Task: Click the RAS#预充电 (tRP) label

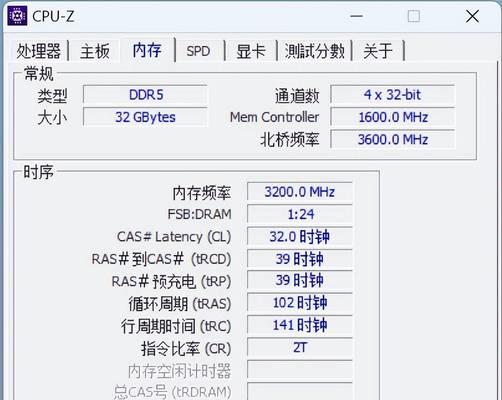Action: point(171,281)
